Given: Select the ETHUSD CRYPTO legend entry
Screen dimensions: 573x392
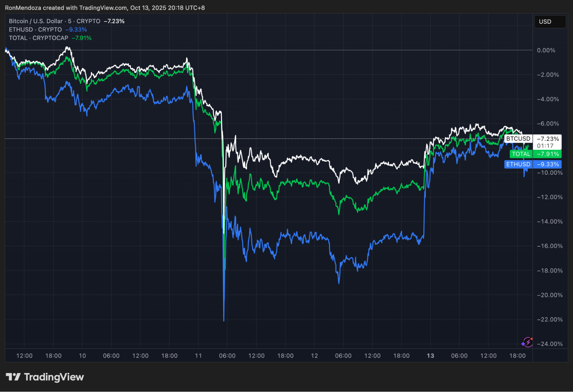Looking at the screenshot, I should pos(35,29).
